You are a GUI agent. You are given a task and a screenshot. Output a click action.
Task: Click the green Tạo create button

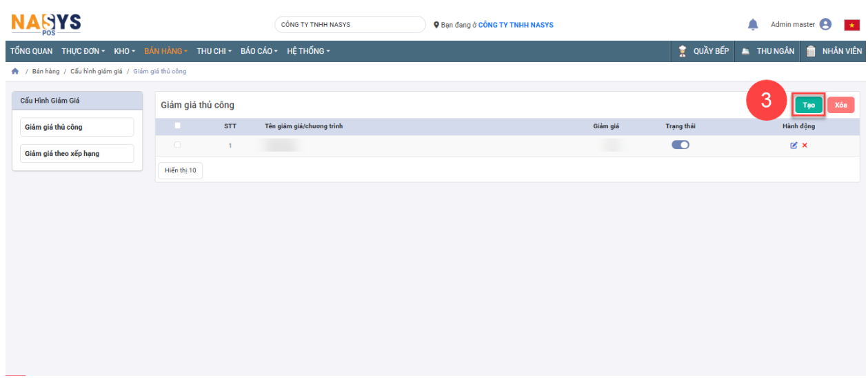click(x=809, y=105)
